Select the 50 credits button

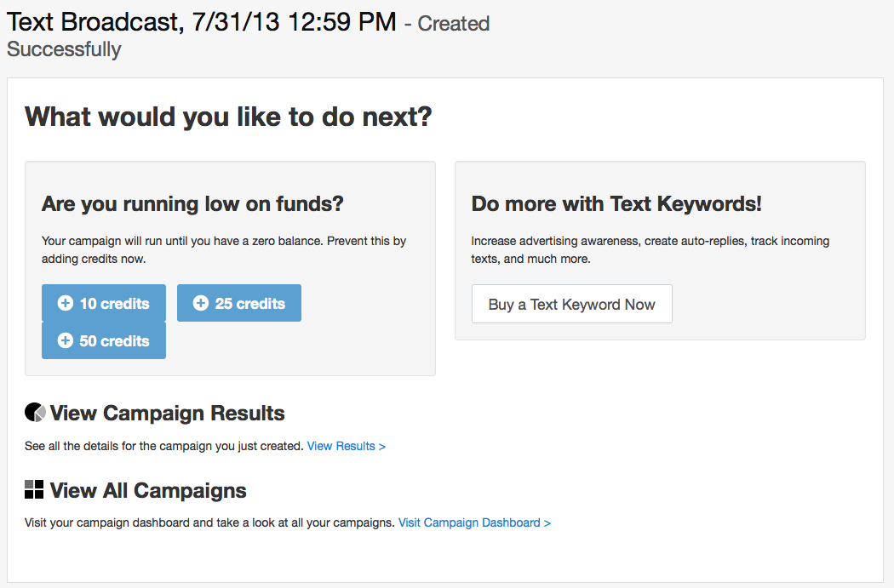(104, 341)
